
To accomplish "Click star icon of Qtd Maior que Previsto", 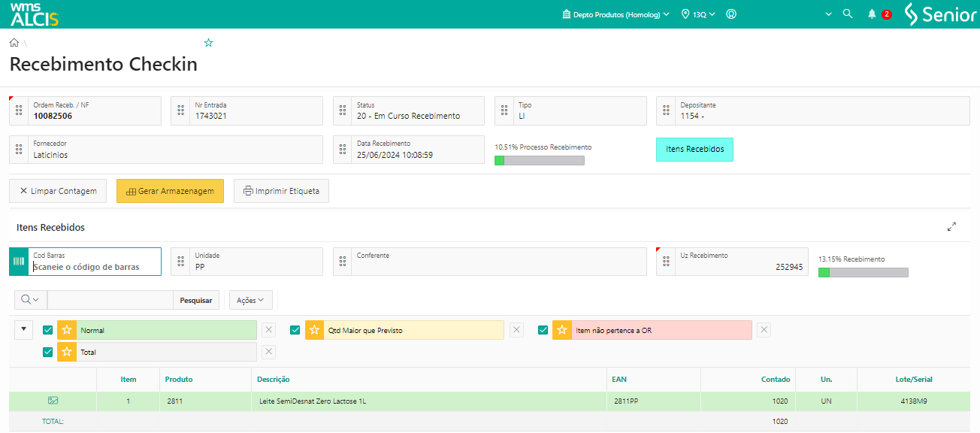I will click(315, 330).
